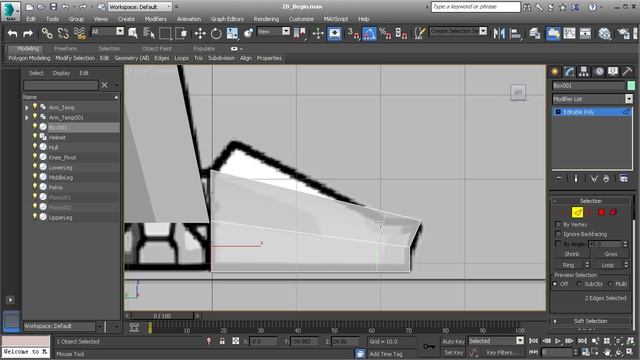The width and height of the screenshot is (640, 360).
Task: Switch to the Freeform ribbon tab
Action: (x=65, y=49)
